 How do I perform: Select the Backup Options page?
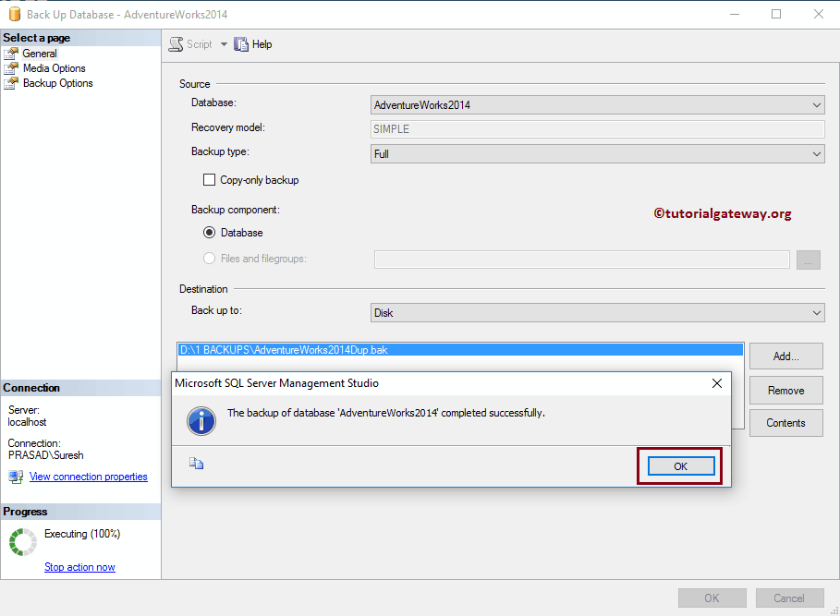[58, 83]
